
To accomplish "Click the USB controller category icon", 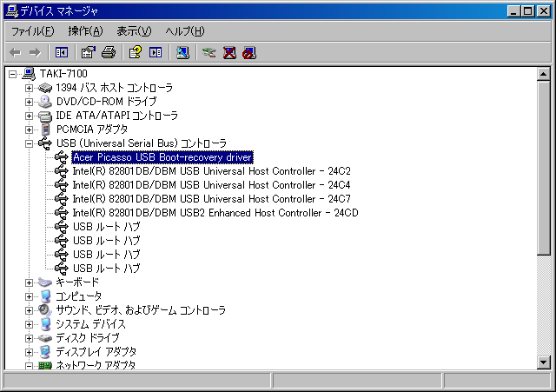I will 45,143.
